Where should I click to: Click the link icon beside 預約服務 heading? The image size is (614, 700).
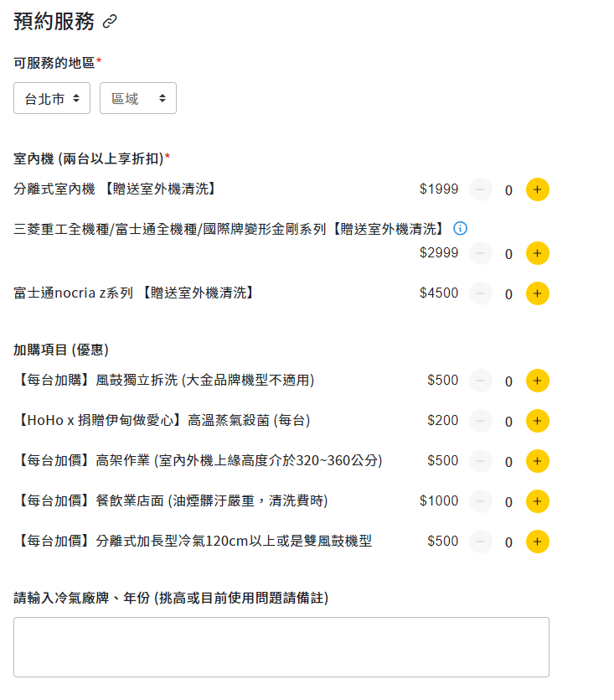pos(110,22)
